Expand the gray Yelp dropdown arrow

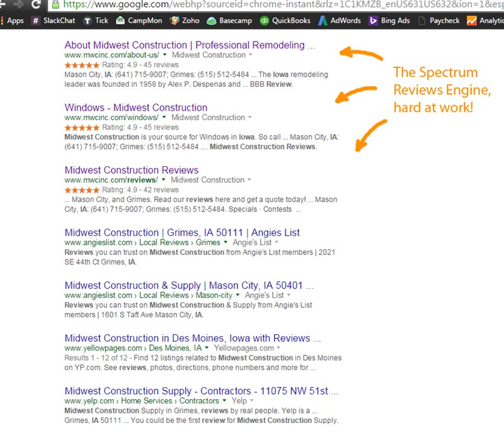click(x=250, y=401)
